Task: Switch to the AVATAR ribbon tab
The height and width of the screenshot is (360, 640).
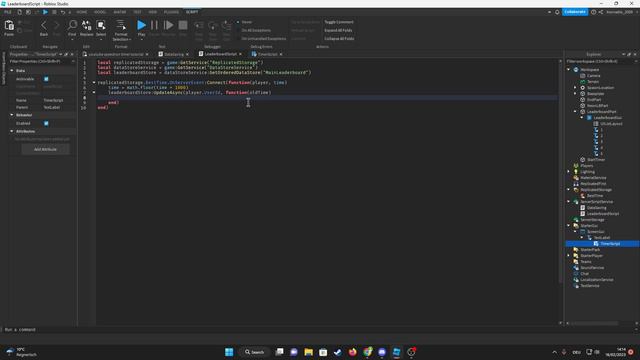Action: (120, 12)
